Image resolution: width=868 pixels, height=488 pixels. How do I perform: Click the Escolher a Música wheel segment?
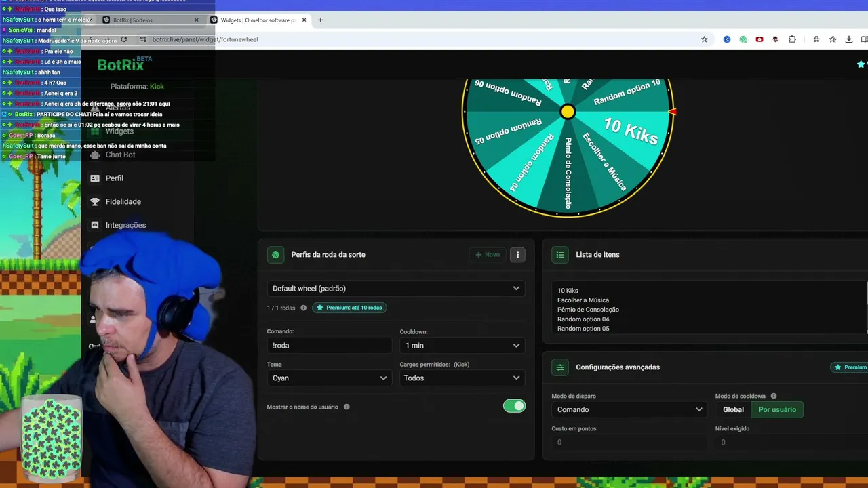[x=605, y=161]
